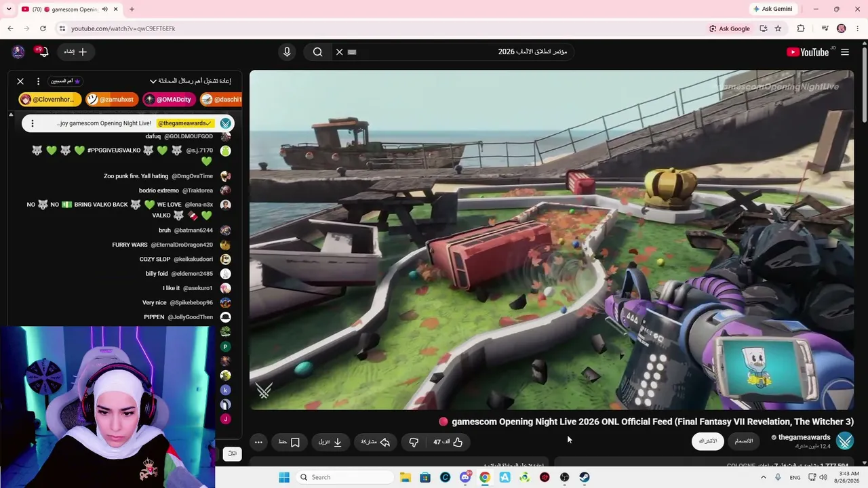
Task: Open the Chrome three-dot menu
Action: click(858, 28)
